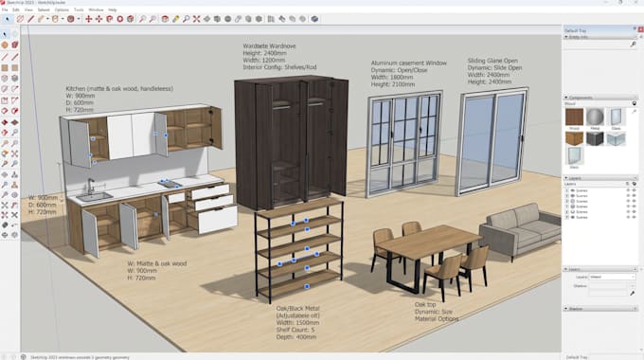The width and height of the screenshot is (644, 360).
Task: Click the 'Width: 1500mm' shelf annotation
Action: 297,323
